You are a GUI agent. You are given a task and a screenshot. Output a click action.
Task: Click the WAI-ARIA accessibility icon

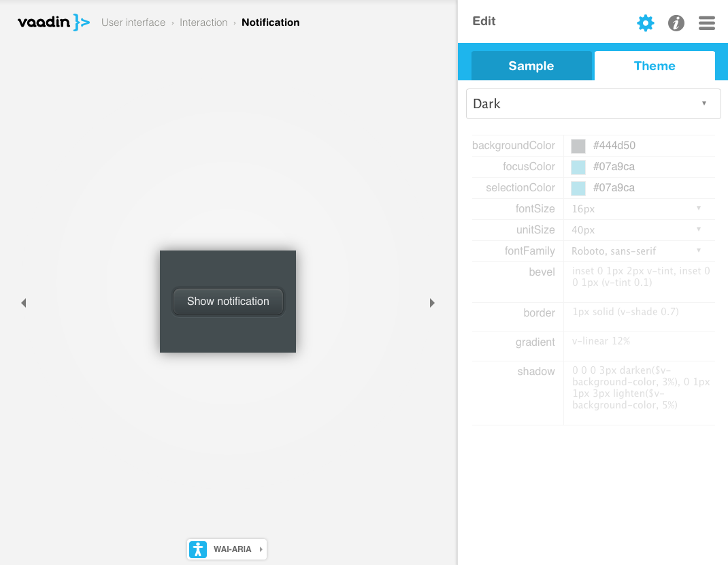coord(198,549)
